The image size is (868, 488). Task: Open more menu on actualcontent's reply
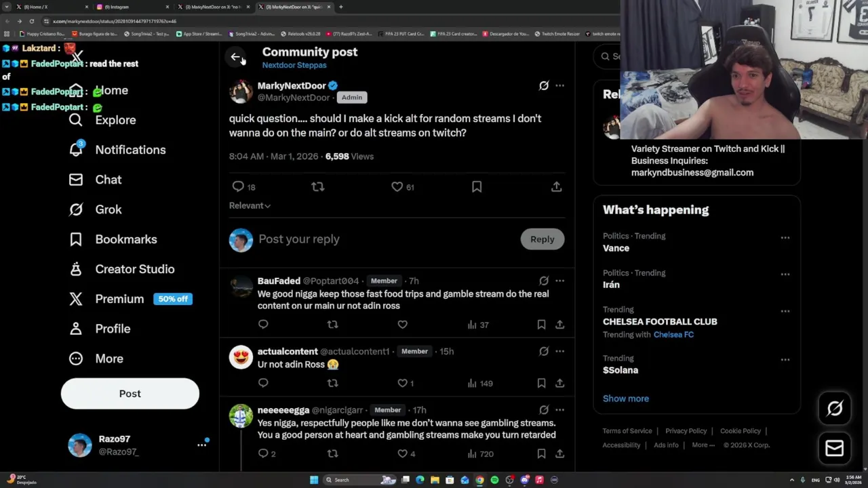point(559,351)
